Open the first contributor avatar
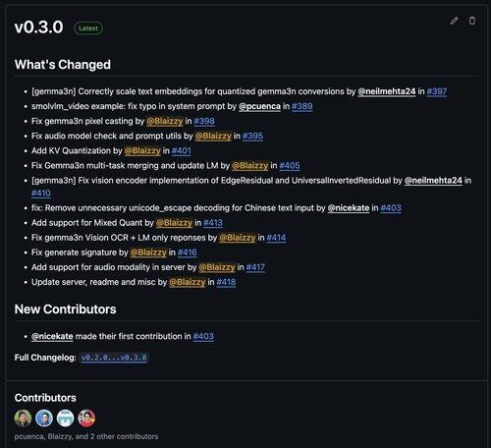 (23, 419)
